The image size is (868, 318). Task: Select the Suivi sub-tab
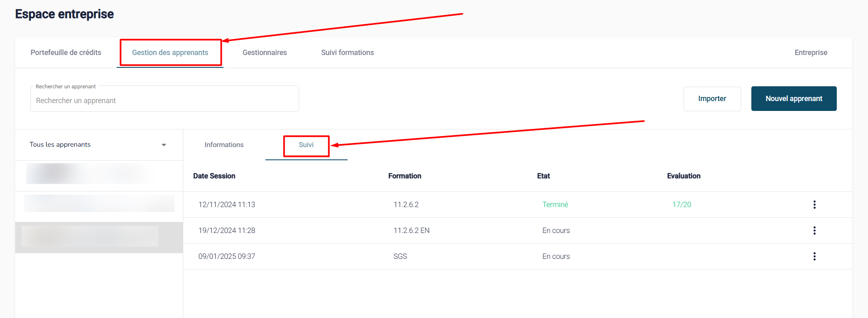coord(306,145)
